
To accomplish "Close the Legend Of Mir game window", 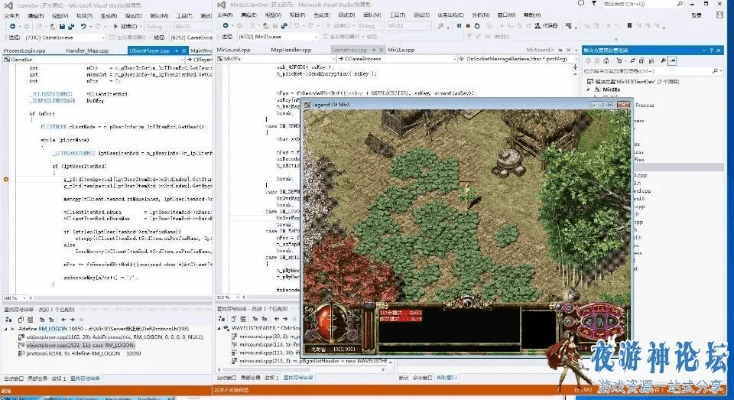I will click(x=624, y=106).
